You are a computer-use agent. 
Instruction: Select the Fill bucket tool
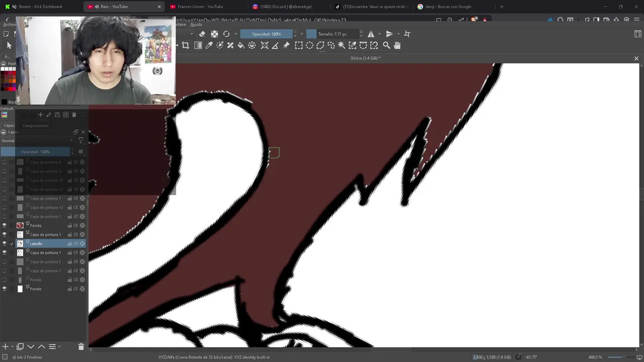pyautogui.click(x=241, y=45)
